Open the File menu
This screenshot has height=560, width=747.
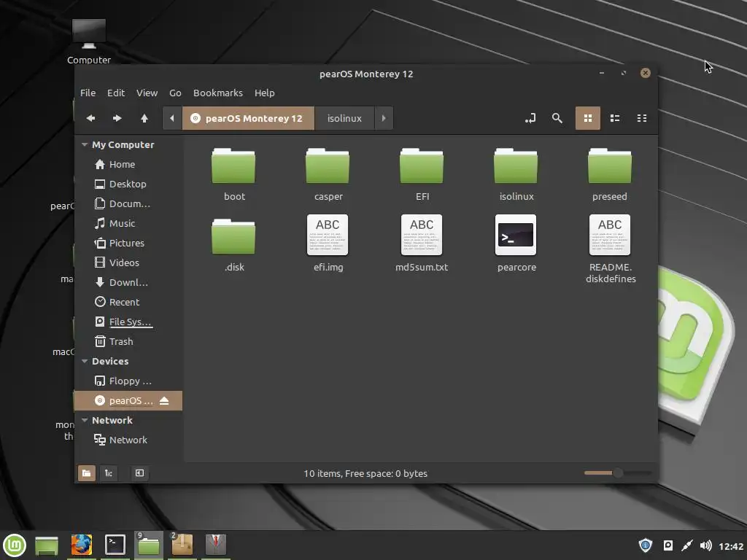pyautogui.click(x=88, y=93)
